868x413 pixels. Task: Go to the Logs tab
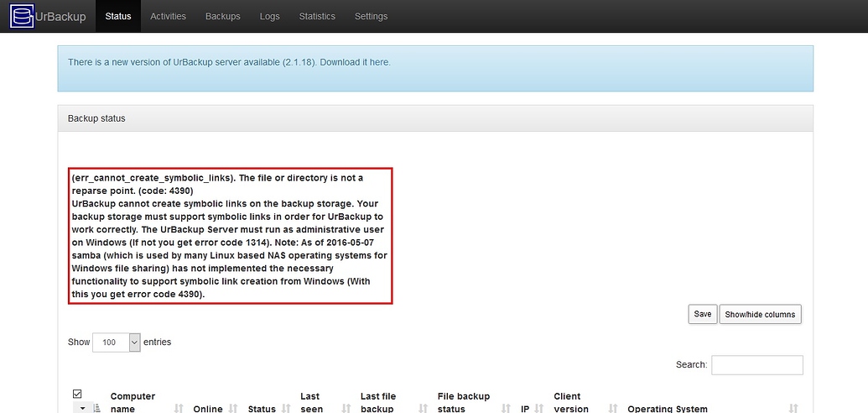(269, 16)
